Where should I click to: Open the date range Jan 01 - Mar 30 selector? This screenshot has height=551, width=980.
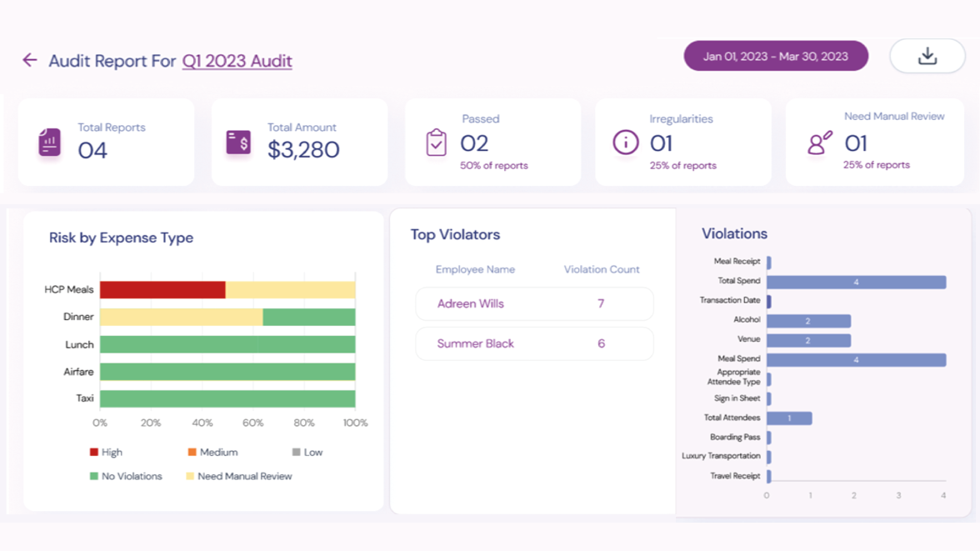click(x=775, y=57)
